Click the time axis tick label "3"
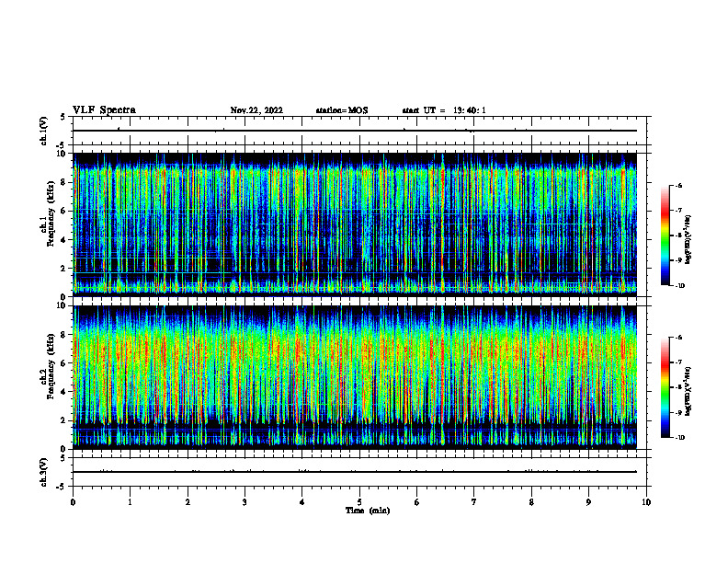 tap(245, 502)
